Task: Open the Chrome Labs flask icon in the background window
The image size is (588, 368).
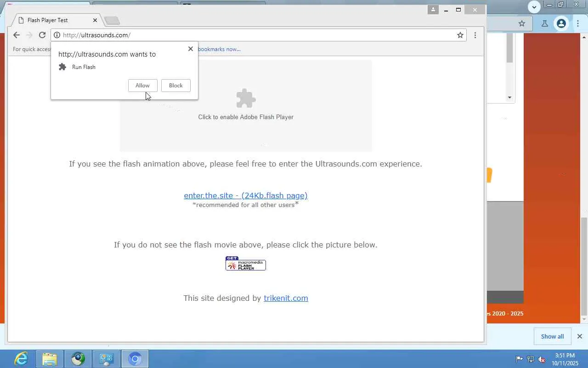Action: tap(545, 23)
